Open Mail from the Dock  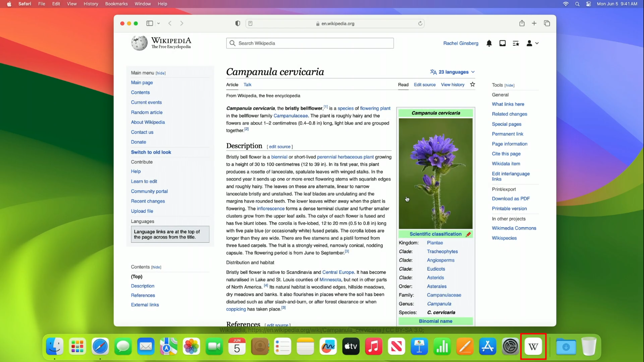146,347
